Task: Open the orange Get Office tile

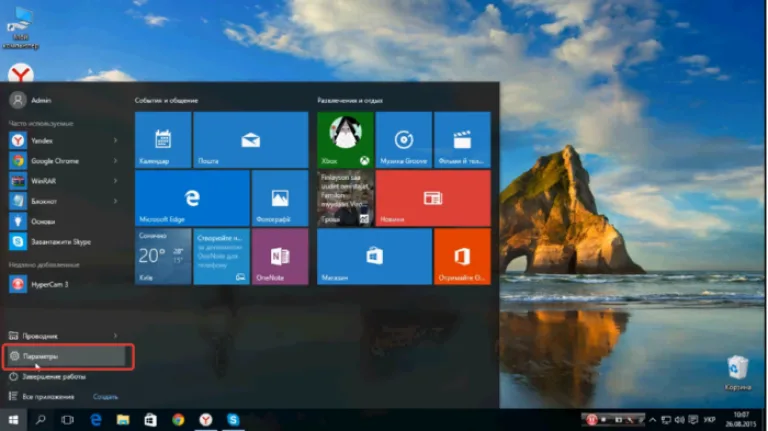Action: (x=462, y=257)
